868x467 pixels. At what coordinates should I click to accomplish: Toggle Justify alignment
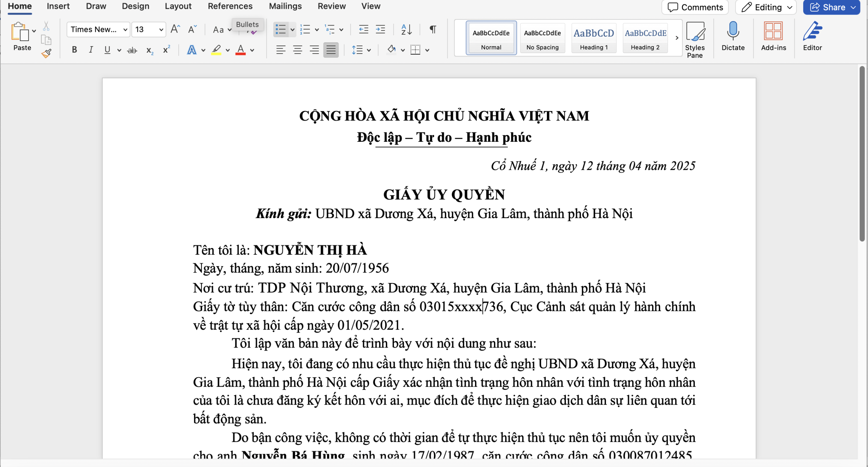click(x=331, y=50)
